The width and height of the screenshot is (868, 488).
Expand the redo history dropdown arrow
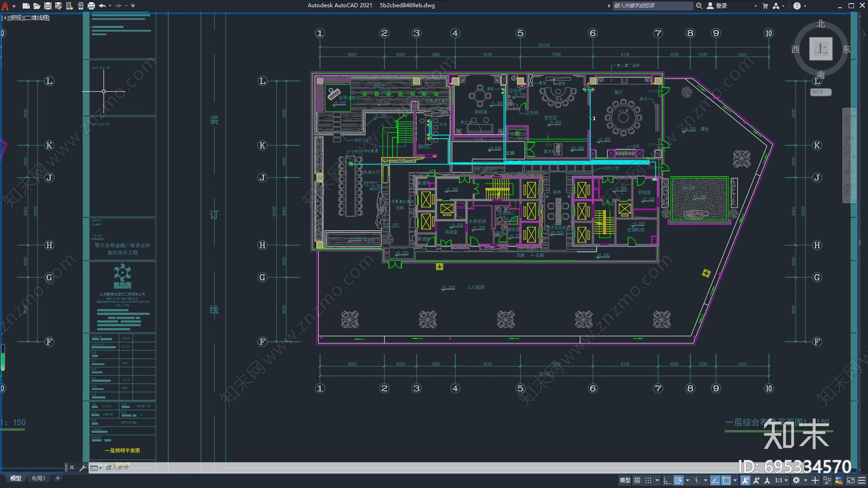click(x=126, y=6)
